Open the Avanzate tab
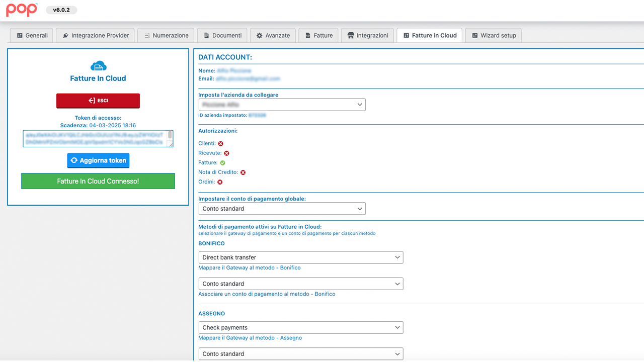644x362 pixels. pos(273,35)
